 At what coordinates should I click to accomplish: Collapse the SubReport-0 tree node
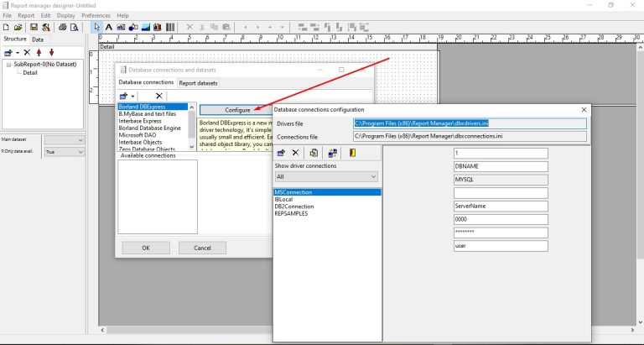[8, 64]
